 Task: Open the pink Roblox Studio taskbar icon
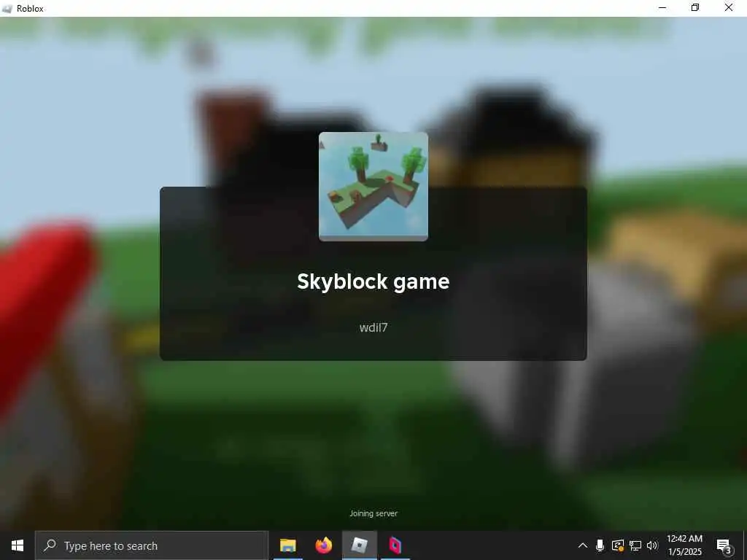coord(395,545)
